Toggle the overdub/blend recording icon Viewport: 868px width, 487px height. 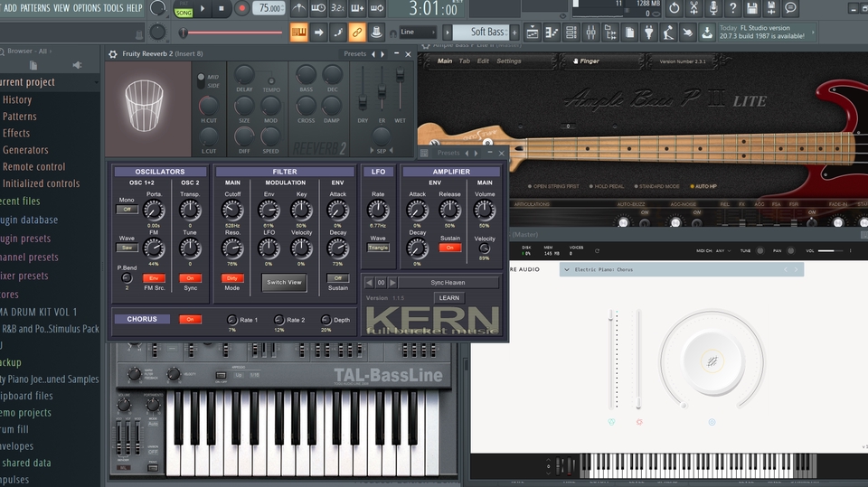tap(357, 8)
